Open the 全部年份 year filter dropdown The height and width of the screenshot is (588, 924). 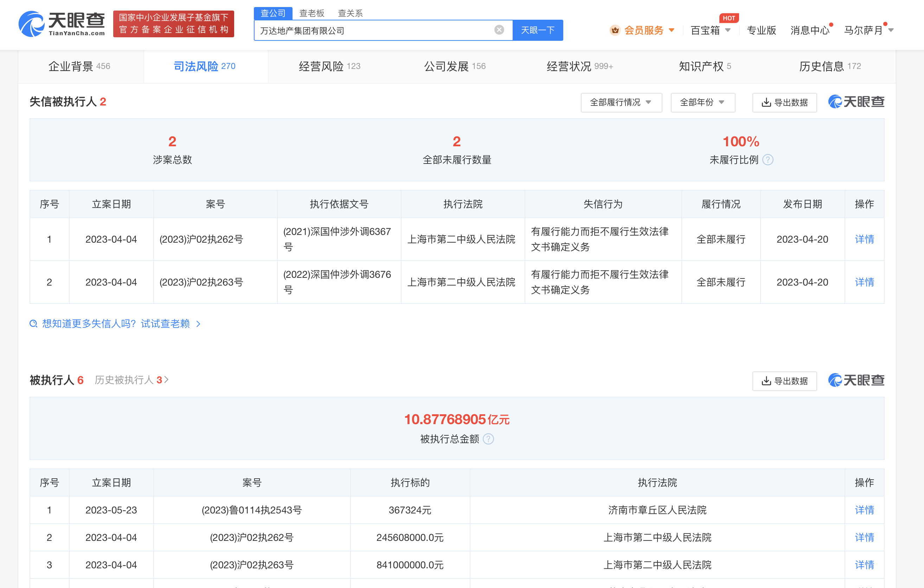(702, 102)
